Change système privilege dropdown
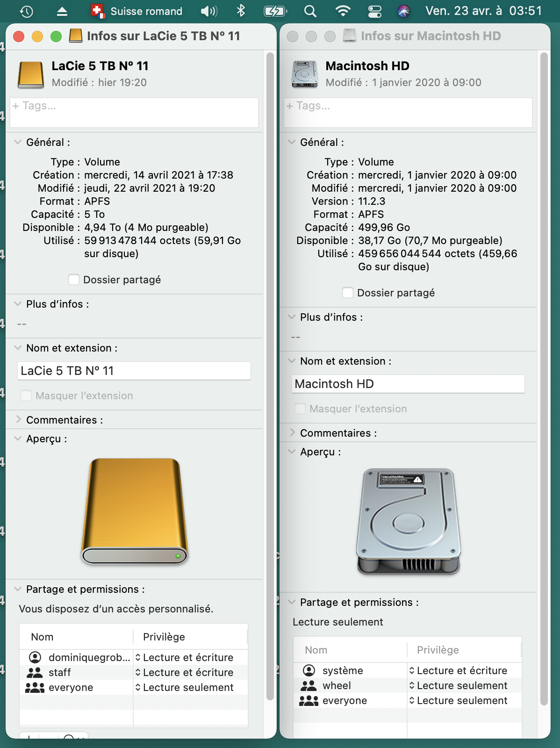The width and height of the screenshot is (560, 748). click(459, 670)
